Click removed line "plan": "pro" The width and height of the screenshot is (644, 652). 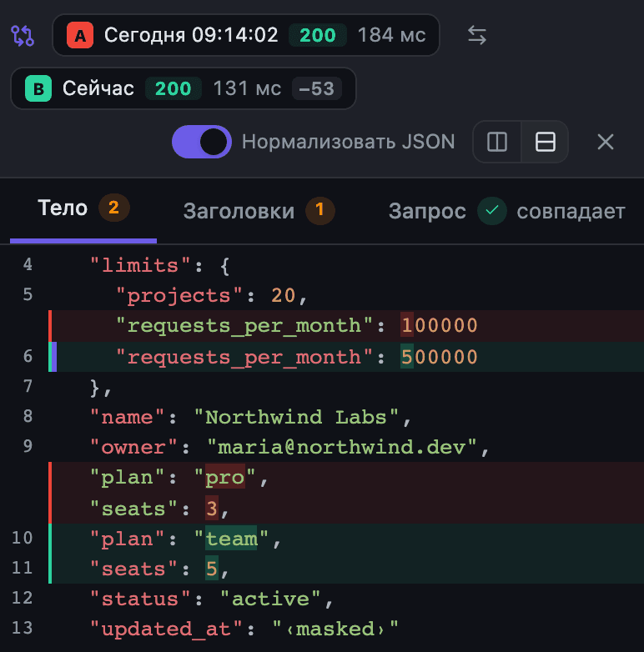coord(346,478)
